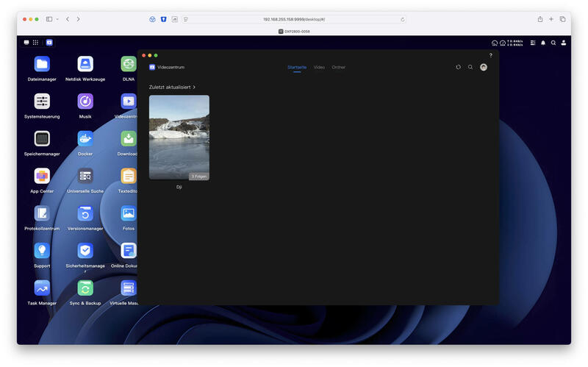
Task: Switch to the Ordner tab
Action: [x=338, y=67]
